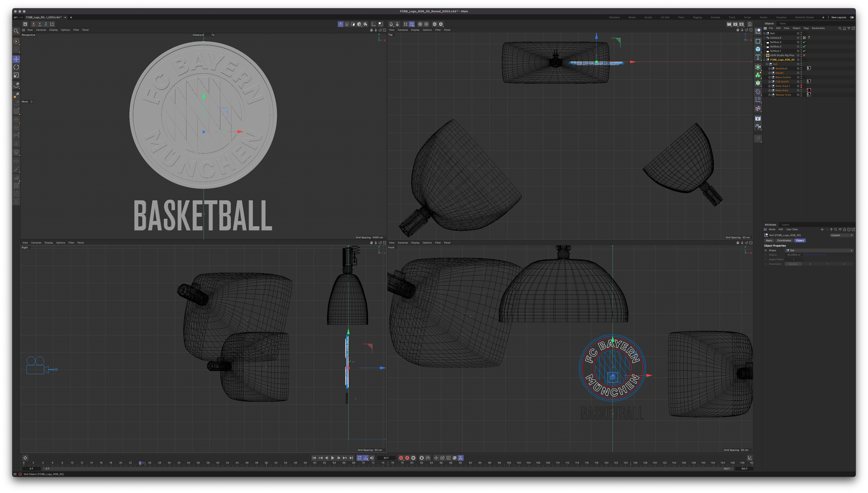Add a Null object from the side palette
This screenshot has height=493, width=868.
(x=758, y=31)
